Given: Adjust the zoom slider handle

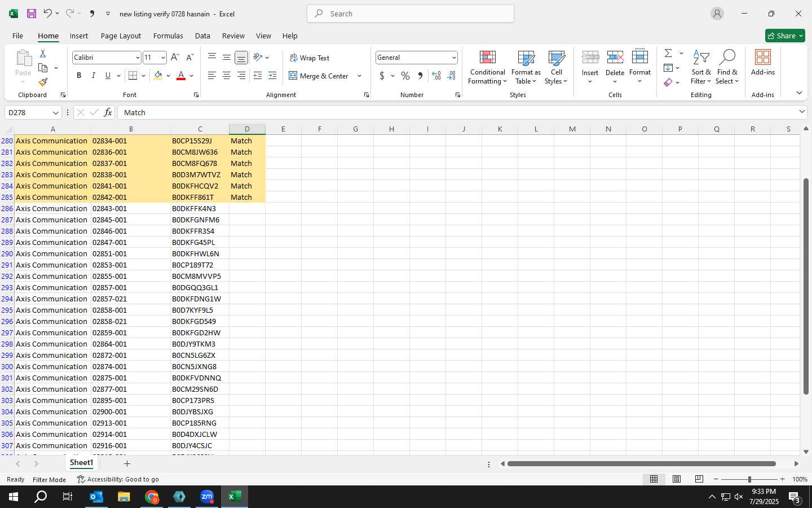Looking at the screenshot, I should (x=749, y=479).
